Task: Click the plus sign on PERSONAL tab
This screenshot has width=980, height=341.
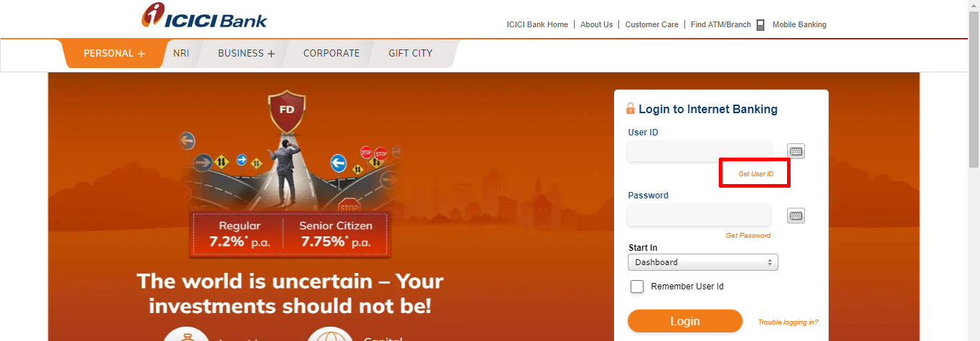Action: pyautogui.click(x=141, y=54)
